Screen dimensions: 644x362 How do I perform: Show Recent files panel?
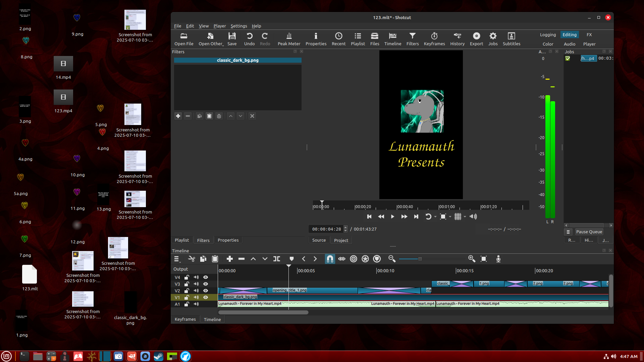pyautogui.click(x=338, y=39)
